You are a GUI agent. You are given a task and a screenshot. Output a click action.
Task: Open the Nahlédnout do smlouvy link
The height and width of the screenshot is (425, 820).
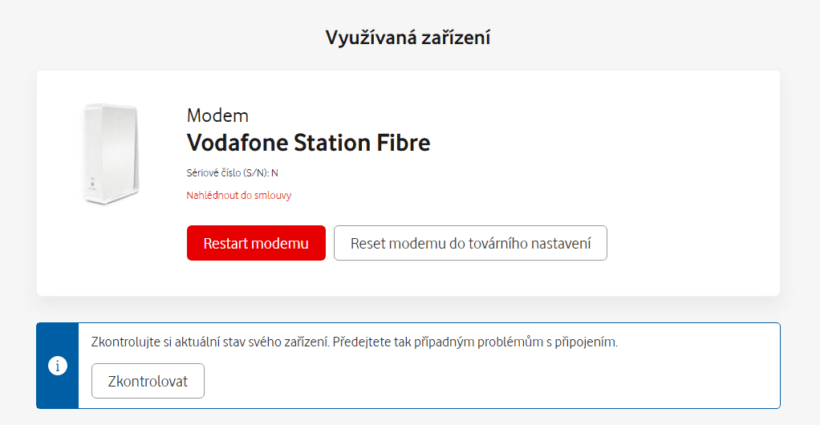pos(239,196)
